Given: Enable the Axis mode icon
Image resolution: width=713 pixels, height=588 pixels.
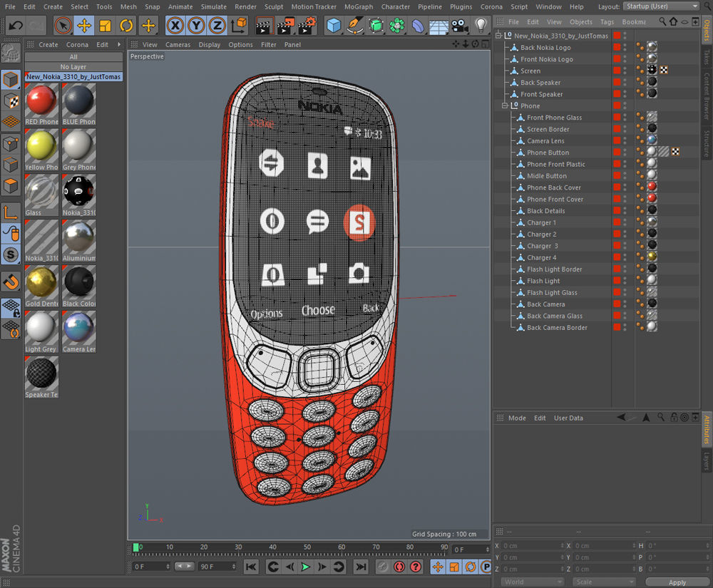Looking at the screenshot, I should coord(11,212).
